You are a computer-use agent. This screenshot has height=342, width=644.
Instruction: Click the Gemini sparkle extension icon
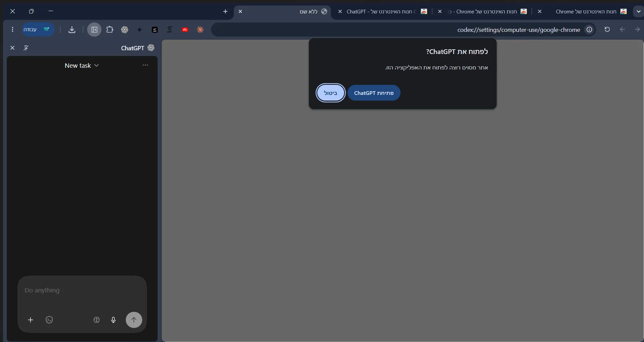pyautogui.click(x=140, y=30)
